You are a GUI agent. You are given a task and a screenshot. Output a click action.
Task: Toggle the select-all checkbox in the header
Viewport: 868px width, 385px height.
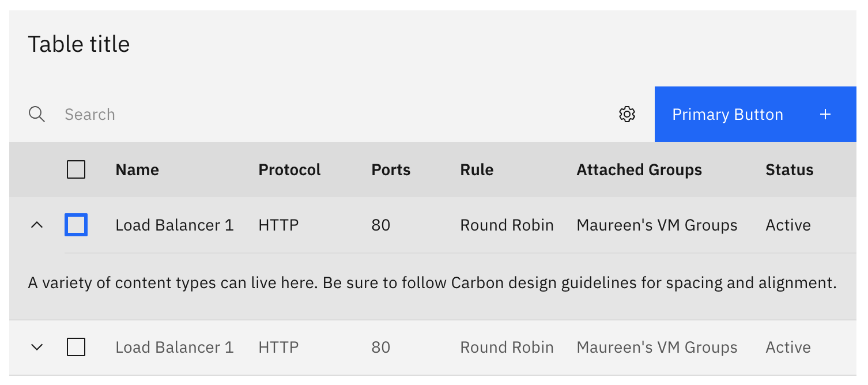[76, 169]
